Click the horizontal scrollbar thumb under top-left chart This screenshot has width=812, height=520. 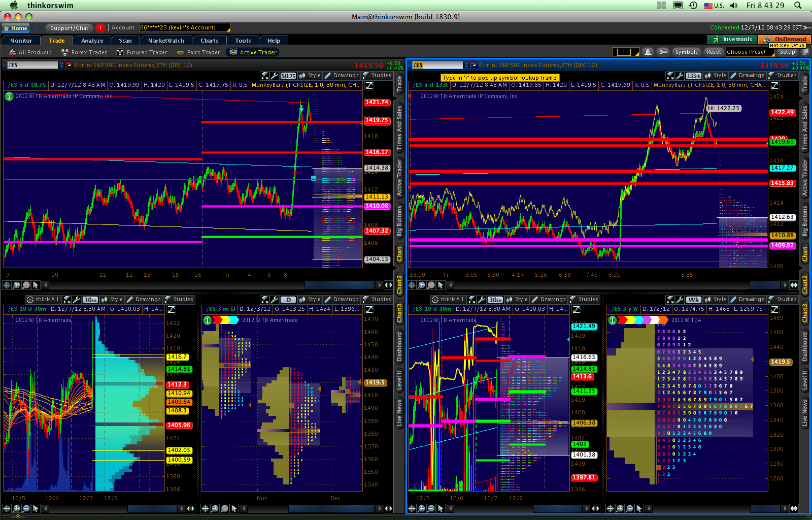[x=340, y=285]
